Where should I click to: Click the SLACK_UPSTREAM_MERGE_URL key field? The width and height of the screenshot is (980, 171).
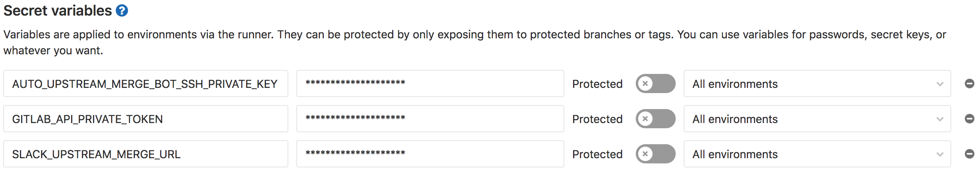click(146, 154)
